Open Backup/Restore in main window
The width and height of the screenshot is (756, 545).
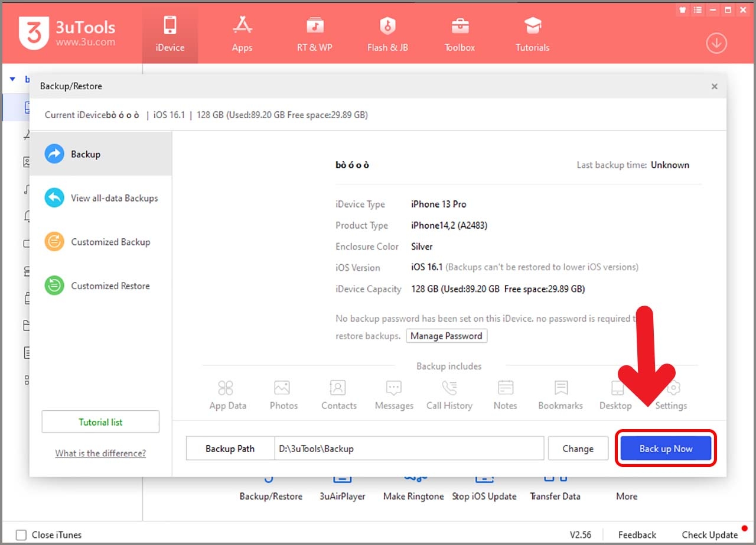(271, 497)
